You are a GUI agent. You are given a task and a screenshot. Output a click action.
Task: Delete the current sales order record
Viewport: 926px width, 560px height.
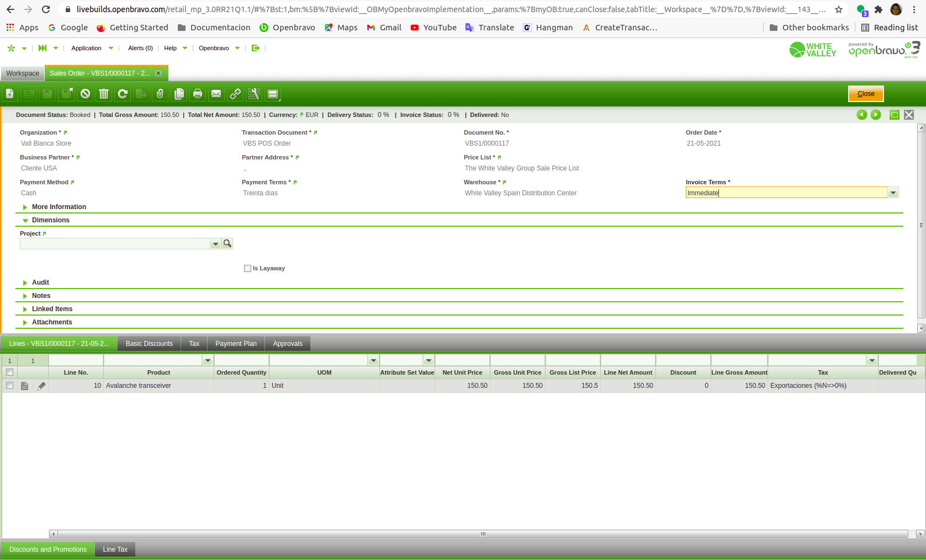pos(104,94)
